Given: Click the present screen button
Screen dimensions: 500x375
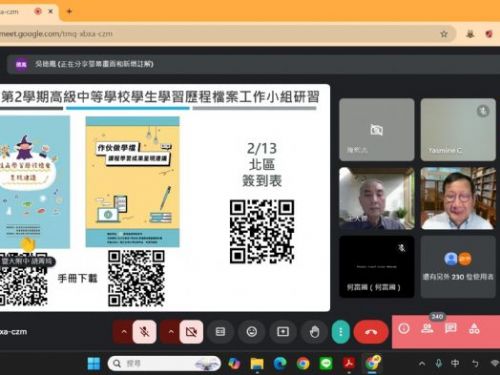Looking at the screenshot, I should click(x=283, y=332).
